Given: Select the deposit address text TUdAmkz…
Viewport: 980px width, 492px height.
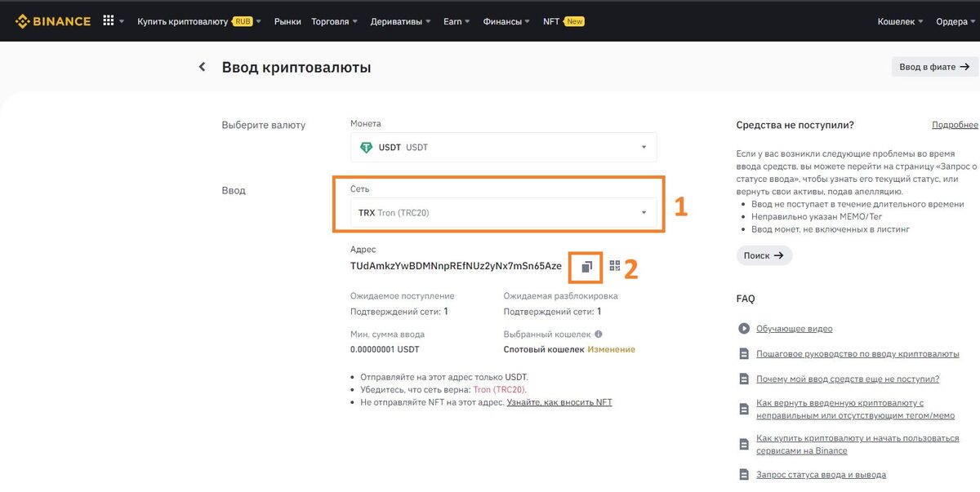Looking at the screenshot, I should pyautogui.click(x=457, y=266).
